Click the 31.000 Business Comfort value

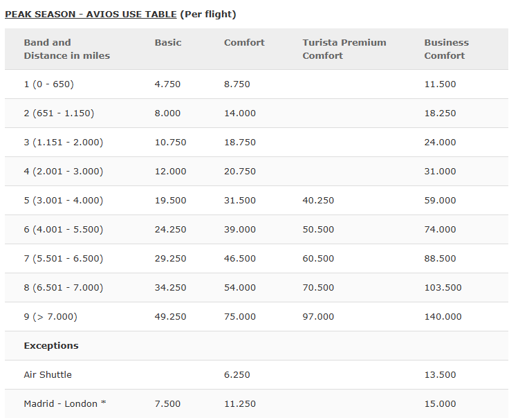(x=440, y=172)
